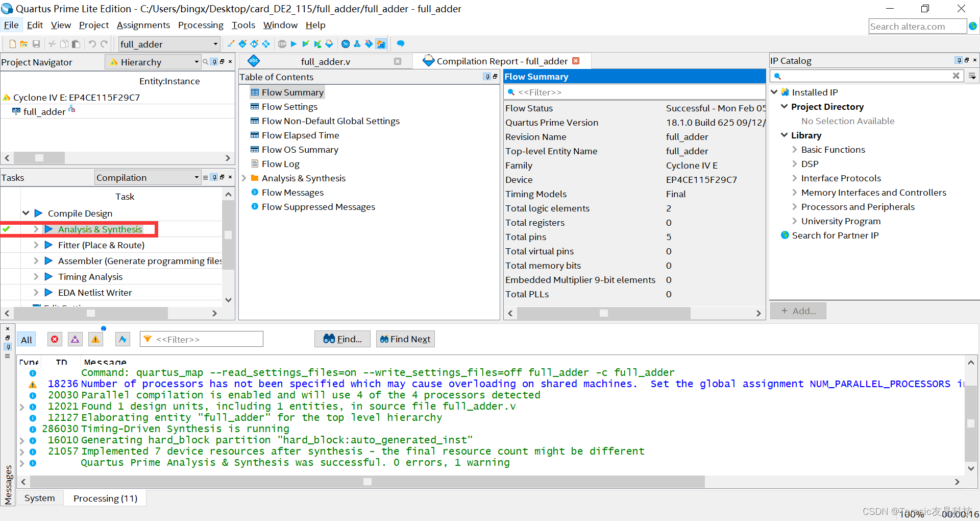Open the full_adder revision dropdown
Image resolution: width=980 pixels, height=521 pixels.
click(x=169, y=44)
